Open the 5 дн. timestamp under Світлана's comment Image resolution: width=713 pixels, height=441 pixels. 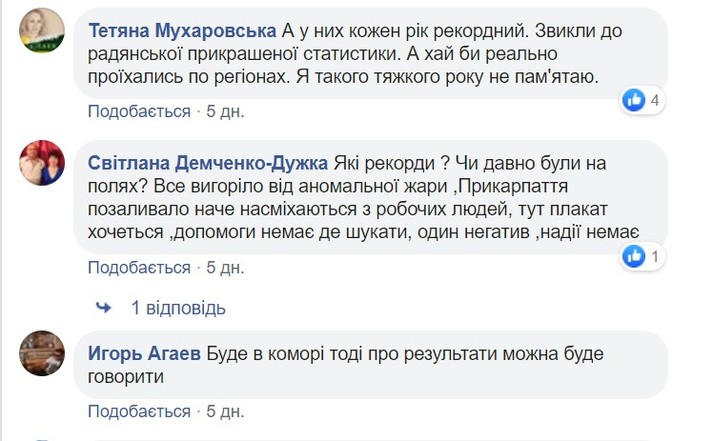pos(225,268)
